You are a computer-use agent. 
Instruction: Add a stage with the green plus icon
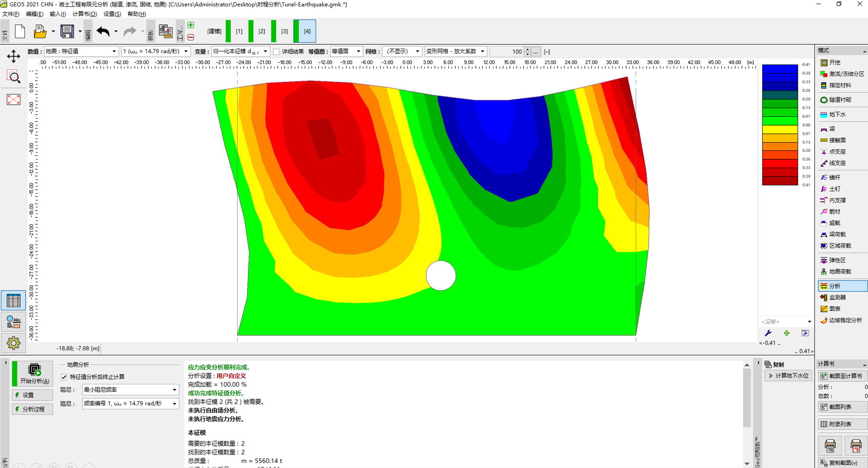pyautogui.click(x=191, y=25)
